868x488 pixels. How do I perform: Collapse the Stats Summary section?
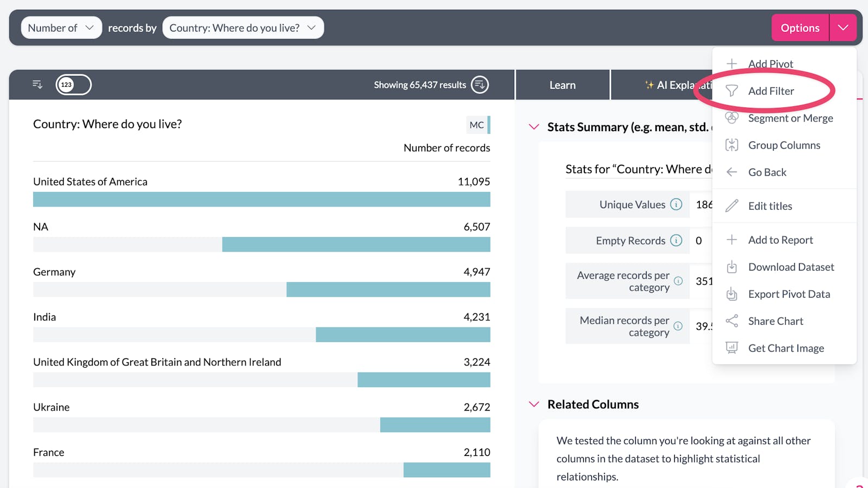[x=534, y=127]
